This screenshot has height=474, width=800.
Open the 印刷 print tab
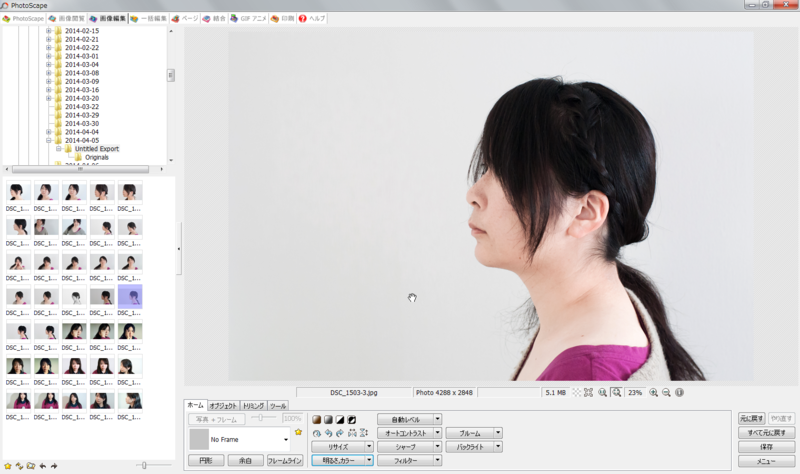283,18
